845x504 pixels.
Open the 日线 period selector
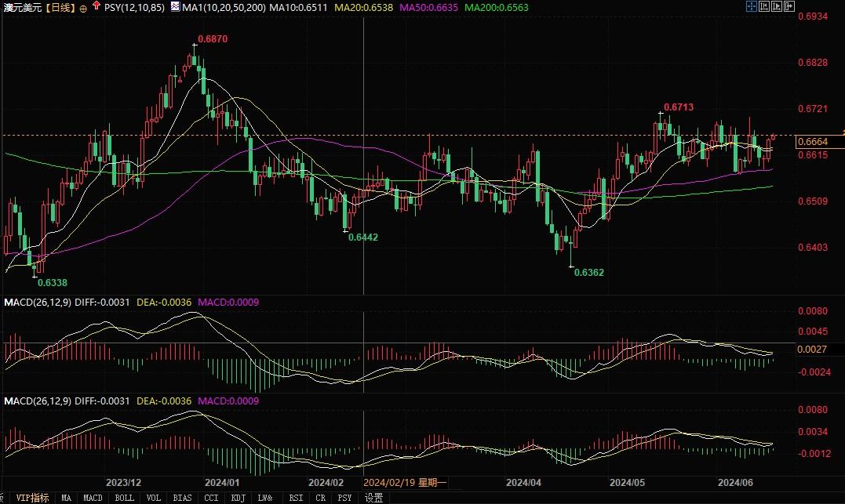pos(59,8)
